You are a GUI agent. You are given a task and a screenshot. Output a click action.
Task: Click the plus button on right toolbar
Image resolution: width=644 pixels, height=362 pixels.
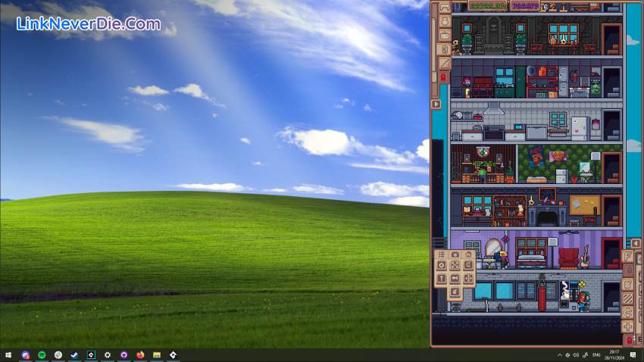pos(627,326)
